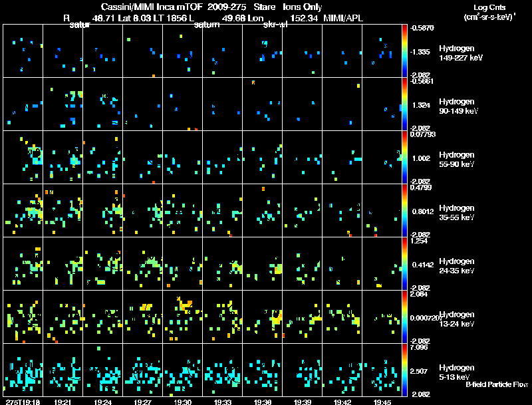The width and height of the screenshot is (532, 405).
Task: Click the 'Hydrogen 5-13 keV' row label
Action: coord(457,372)
